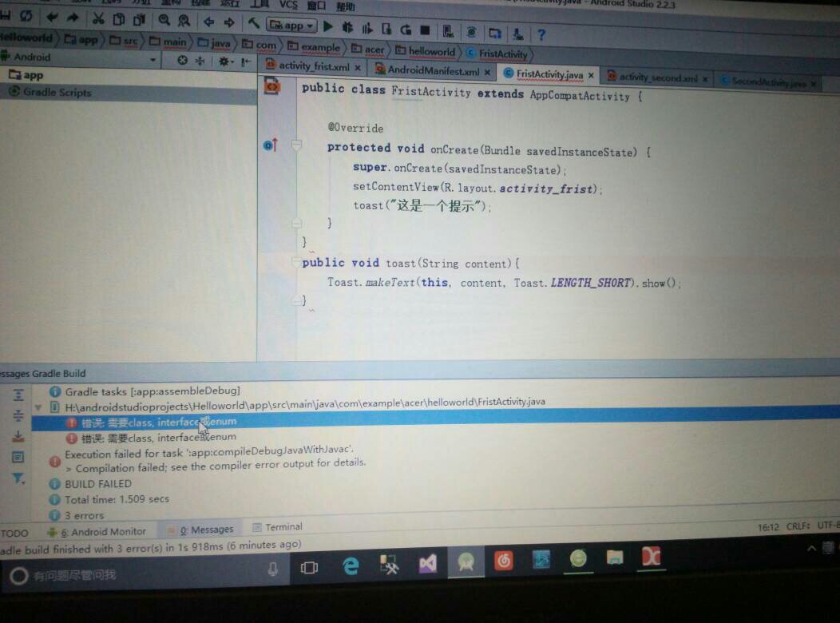Open the Android Monitor tool tab

point(97,532)
